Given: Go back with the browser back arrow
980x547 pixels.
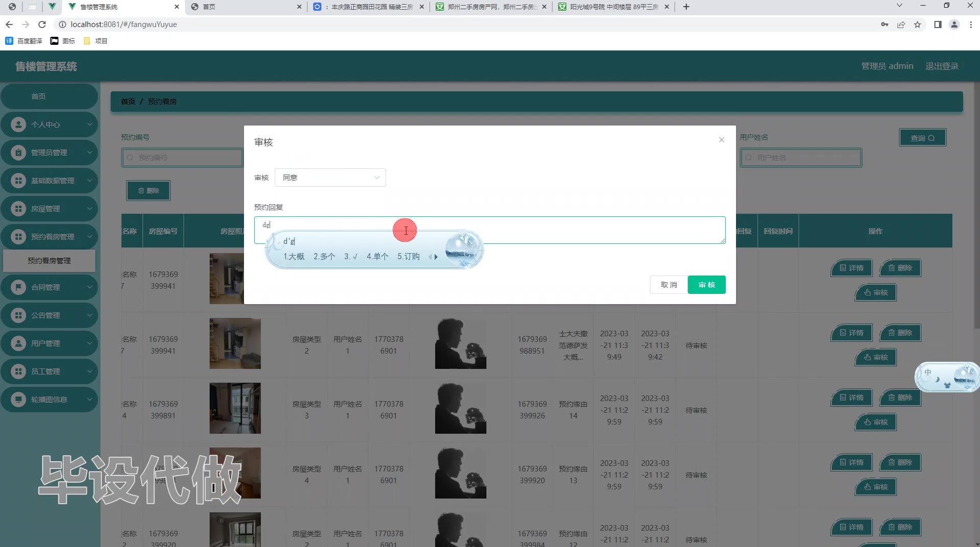Looking at the screenshot, I should tap(9, 24).
